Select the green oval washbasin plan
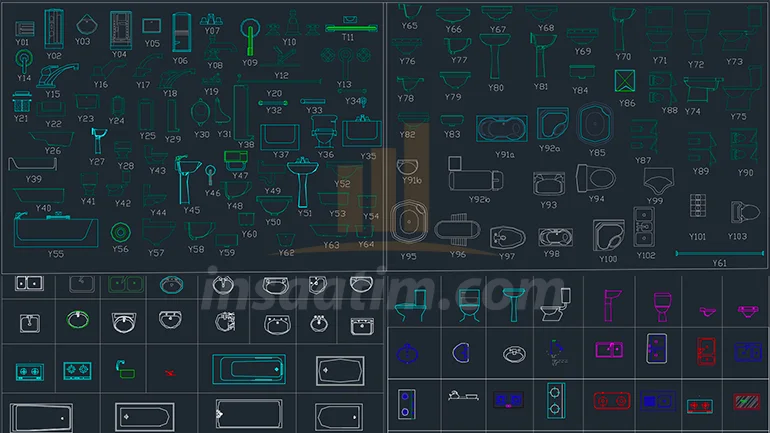The width and height of the screenshot is (770, 433). (78, 320)
